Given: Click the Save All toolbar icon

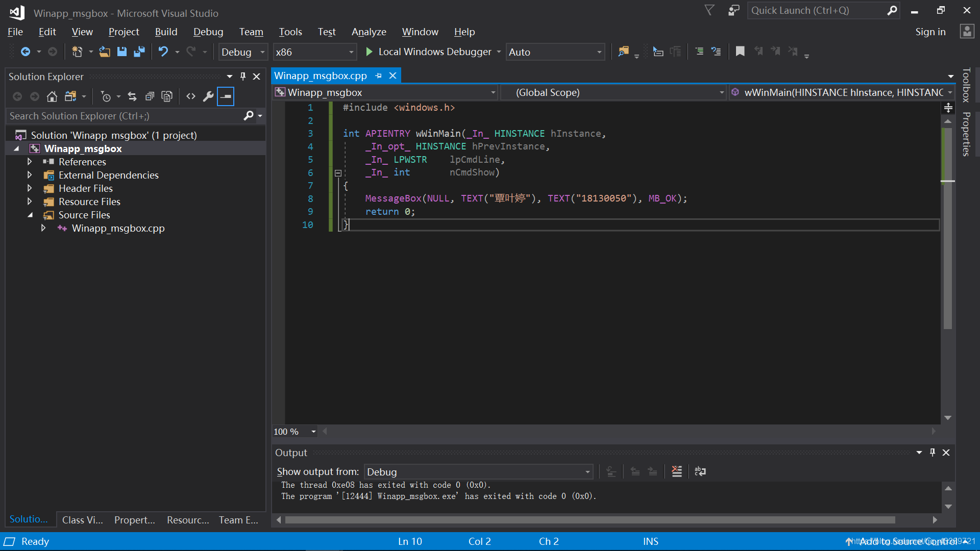Looking at the screenshot, I should click(139, 52).
